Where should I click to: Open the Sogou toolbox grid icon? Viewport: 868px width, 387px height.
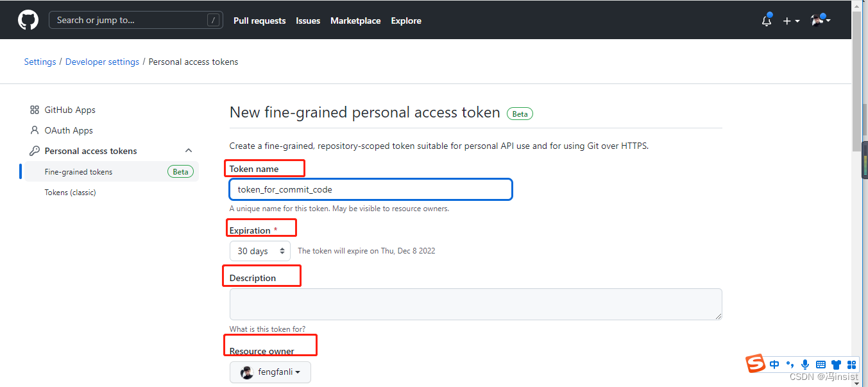point(851,365)
